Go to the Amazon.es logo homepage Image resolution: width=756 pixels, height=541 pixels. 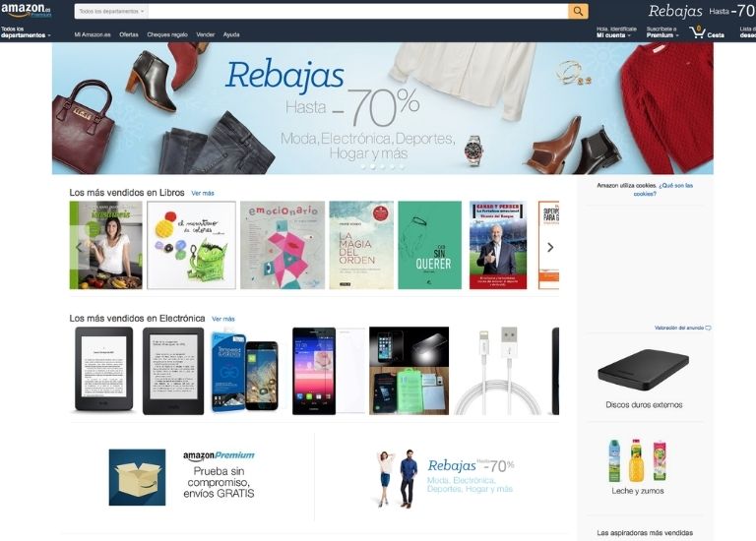pyautogui.click(x=27, y=10)
